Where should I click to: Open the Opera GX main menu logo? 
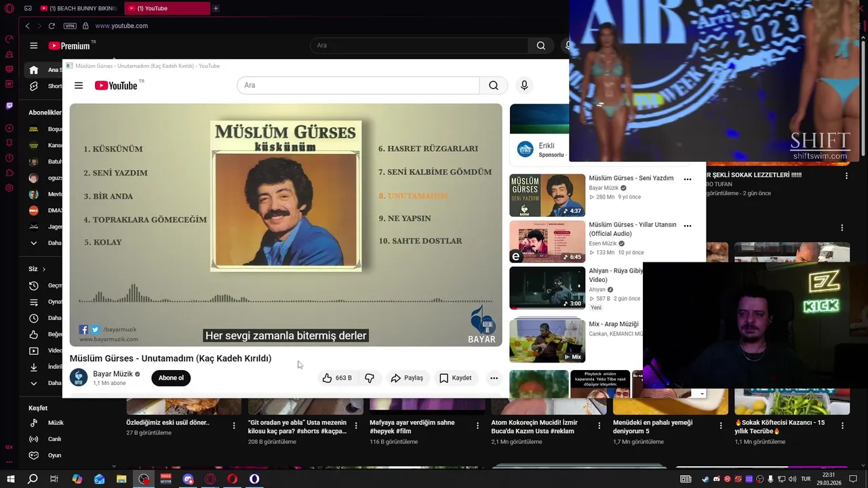[x=9, y=8]
